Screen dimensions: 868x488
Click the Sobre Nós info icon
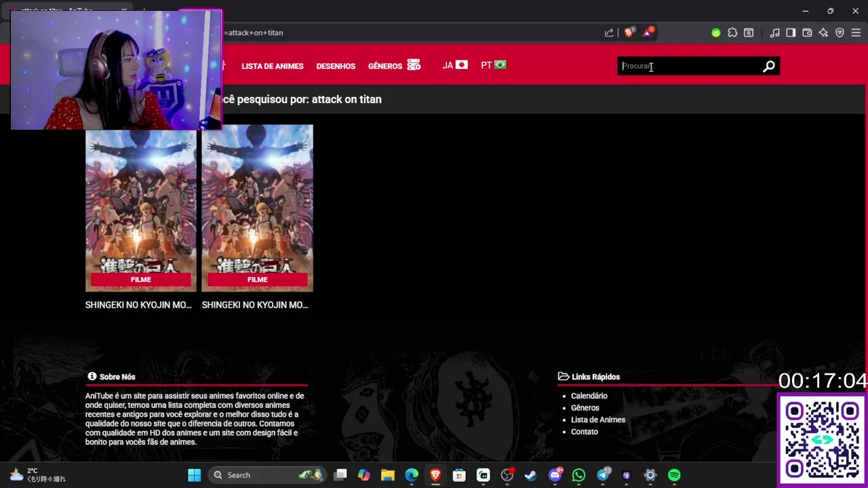(92, 376)
